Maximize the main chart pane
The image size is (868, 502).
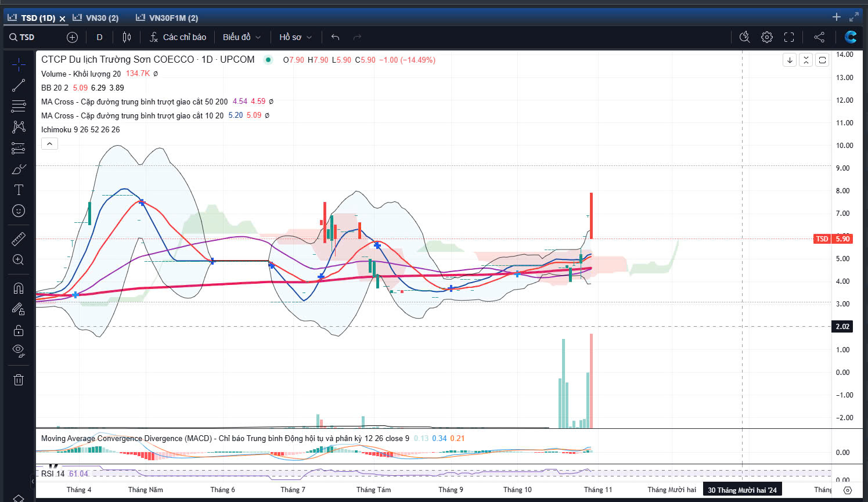822,60
